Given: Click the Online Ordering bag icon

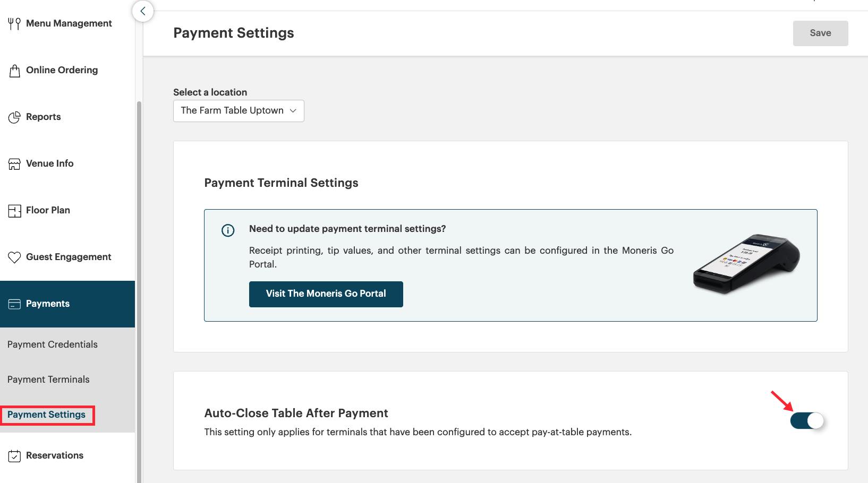Looking at the screenshot, I should [14, 71].
